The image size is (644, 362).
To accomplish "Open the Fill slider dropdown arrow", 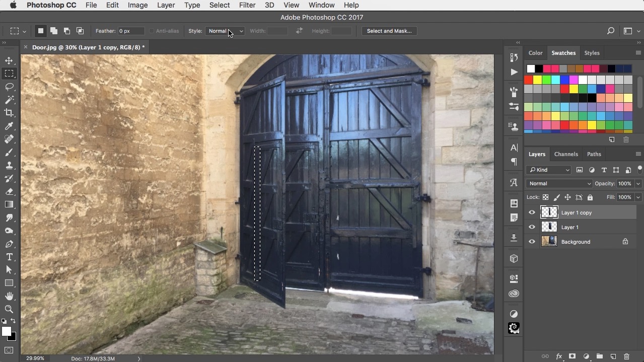I will pyautogui.click(x=638, y=197).
